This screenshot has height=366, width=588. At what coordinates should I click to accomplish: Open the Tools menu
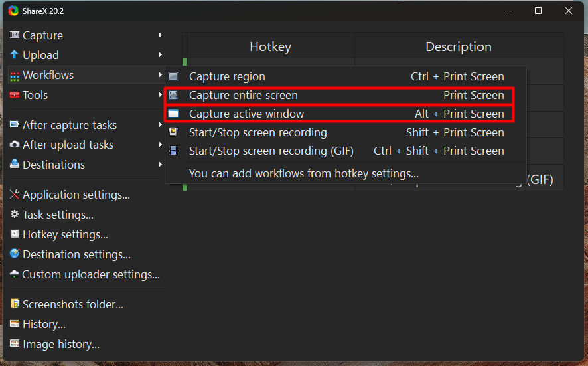coord(86,95)
